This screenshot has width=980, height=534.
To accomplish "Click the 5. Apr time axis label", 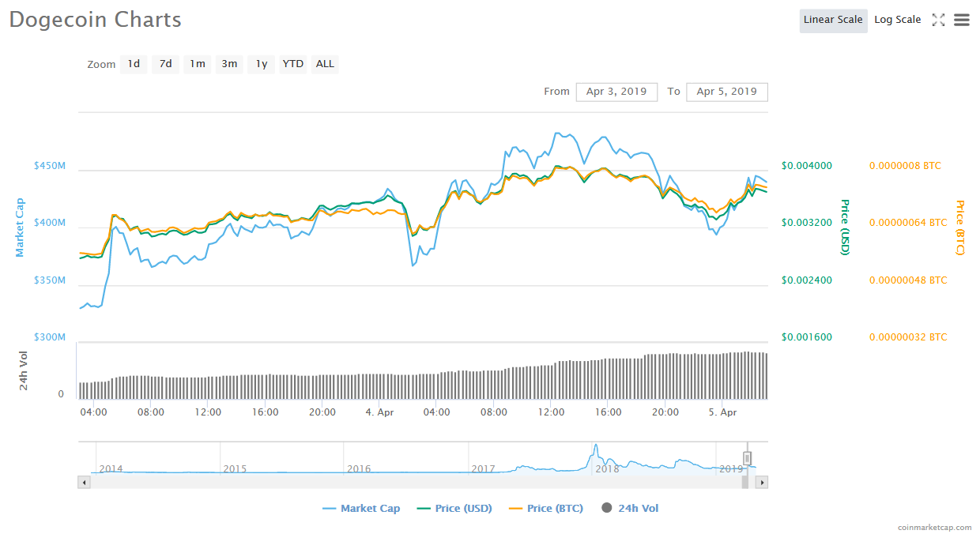I will (x=723, y=412).
